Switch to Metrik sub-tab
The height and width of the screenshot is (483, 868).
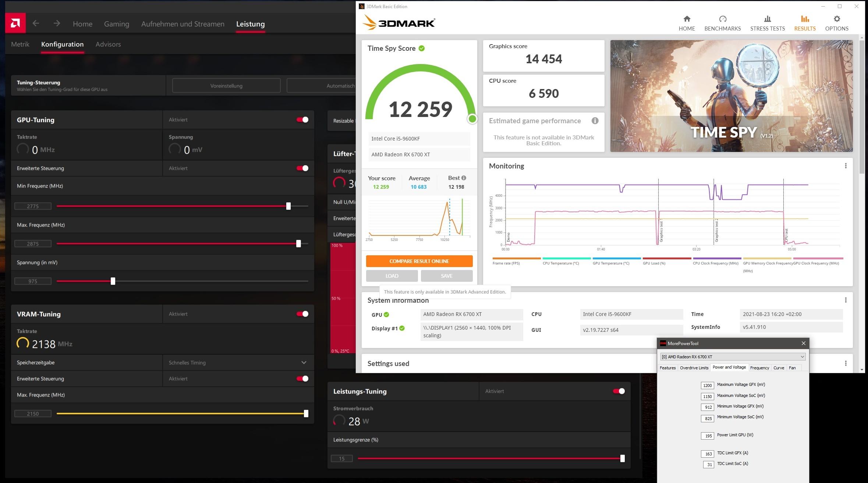click(x=20, y=44)
